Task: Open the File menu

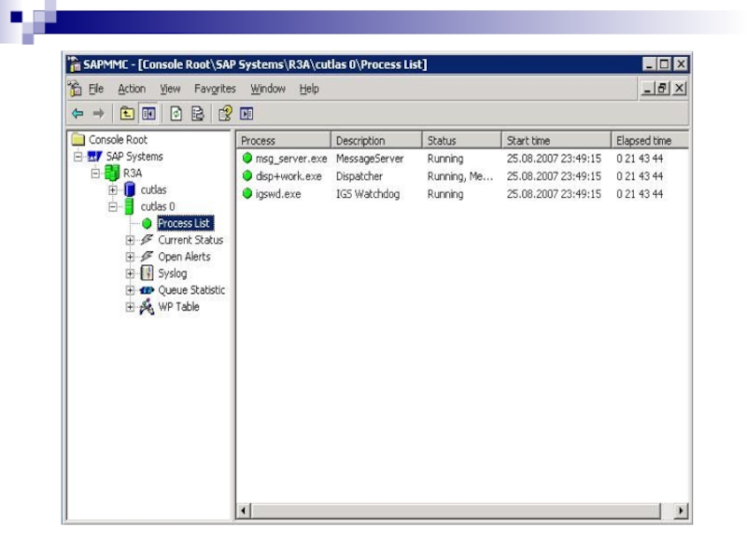Action: pyautogui.click(x=96, y=89)
